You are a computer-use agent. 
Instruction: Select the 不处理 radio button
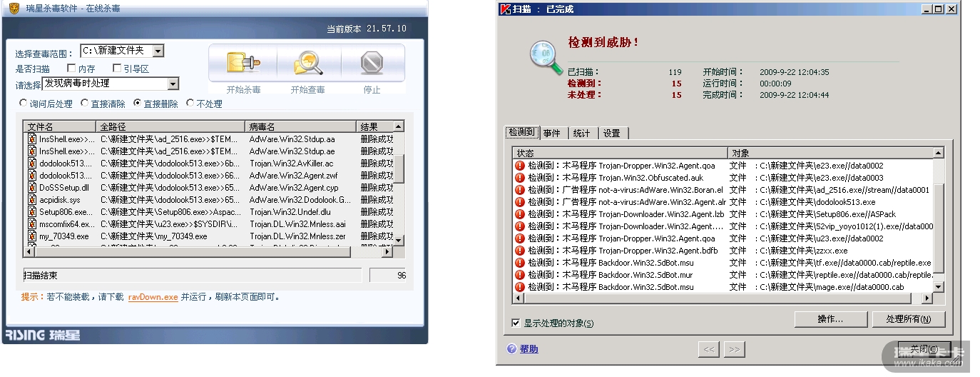pos(190,104)
